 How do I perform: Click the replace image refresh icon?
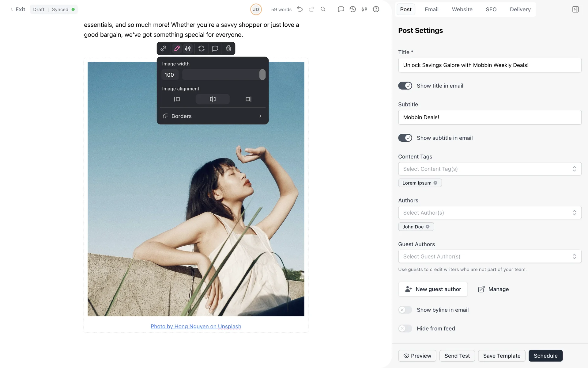pyautogui.click(x=201, y=48)
